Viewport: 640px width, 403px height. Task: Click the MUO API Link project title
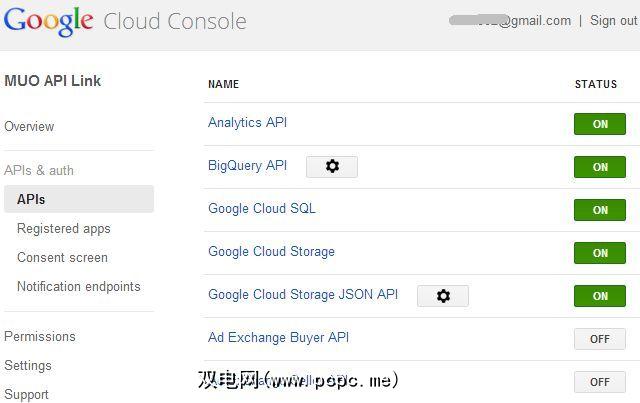tap(52, 80)
